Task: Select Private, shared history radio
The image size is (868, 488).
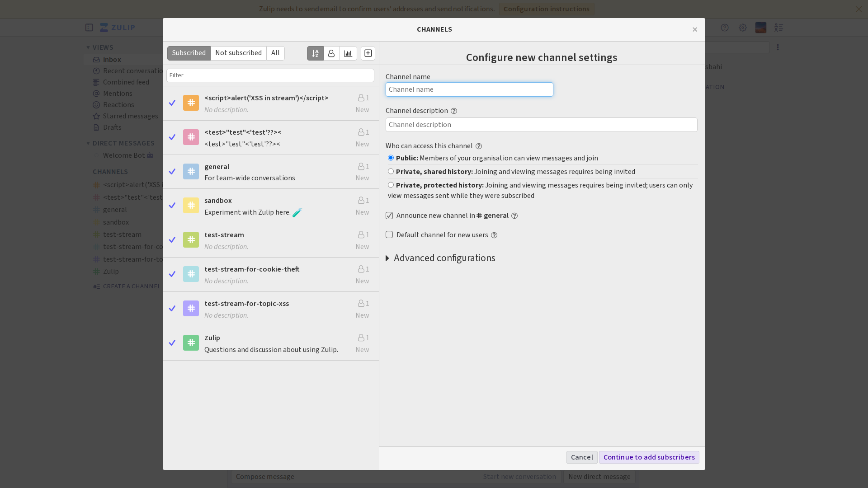Action: [x=391, y=171]
